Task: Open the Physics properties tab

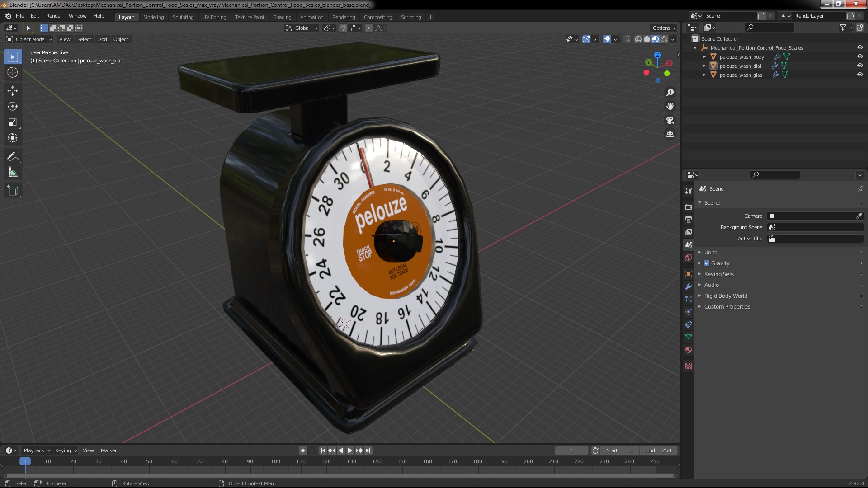Action: 689,312
